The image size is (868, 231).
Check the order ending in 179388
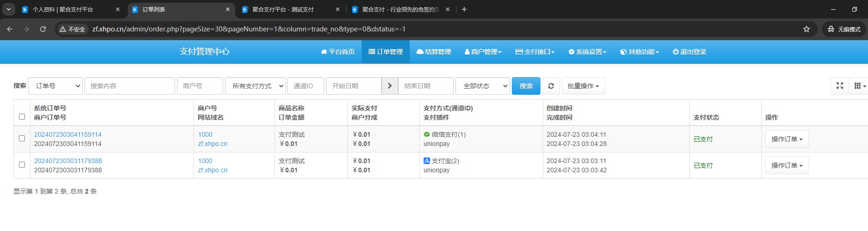pos(22,165)
